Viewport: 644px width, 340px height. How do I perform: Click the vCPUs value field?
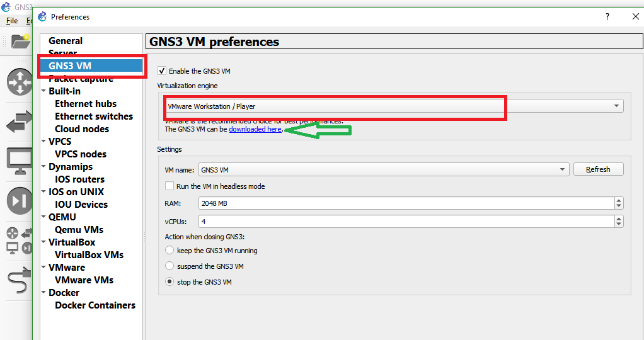coord(406,222)
